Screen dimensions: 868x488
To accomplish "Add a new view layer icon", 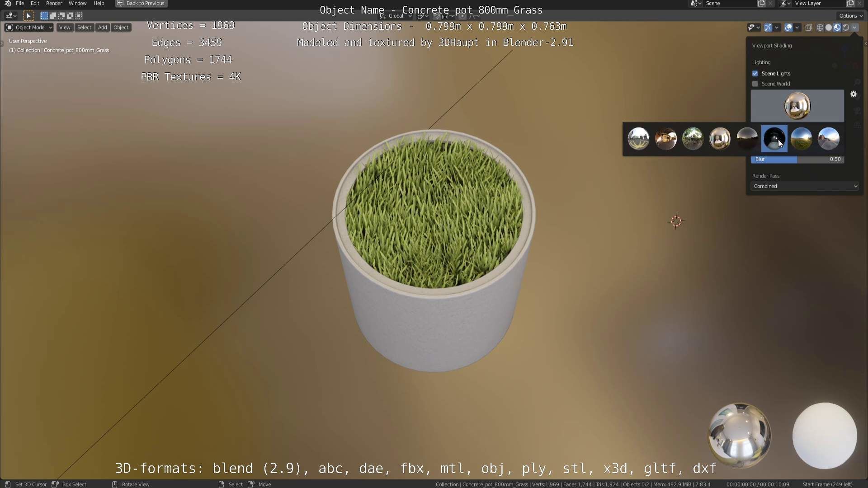I will coord(850,3).
